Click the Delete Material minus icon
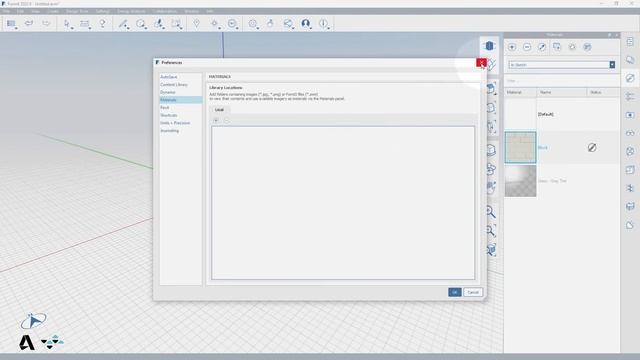640x360 pixels. point(527,47)
